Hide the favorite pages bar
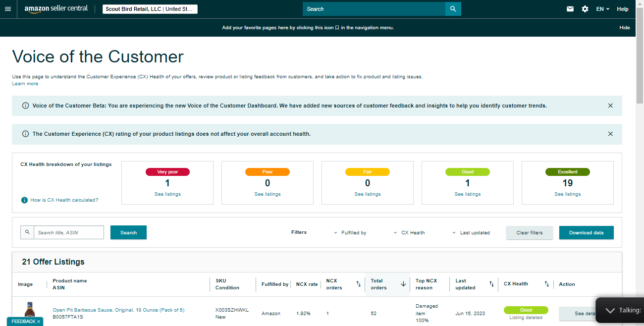The height and width of the screenshot is (326, 644). coord(625,28)
